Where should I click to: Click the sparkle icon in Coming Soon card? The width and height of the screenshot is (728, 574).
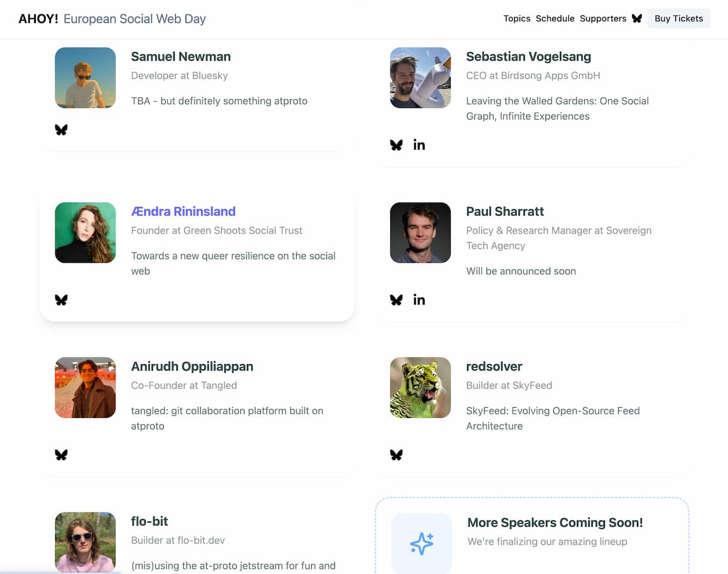422,543
